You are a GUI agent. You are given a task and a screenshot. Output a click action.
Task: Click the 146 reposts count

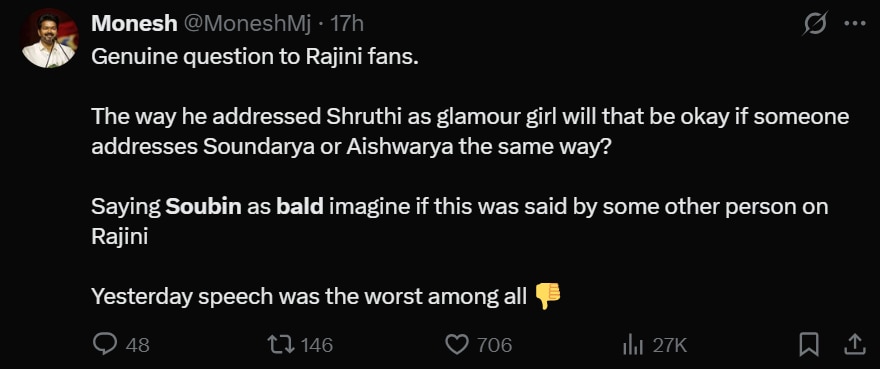(x=317, y=345)
